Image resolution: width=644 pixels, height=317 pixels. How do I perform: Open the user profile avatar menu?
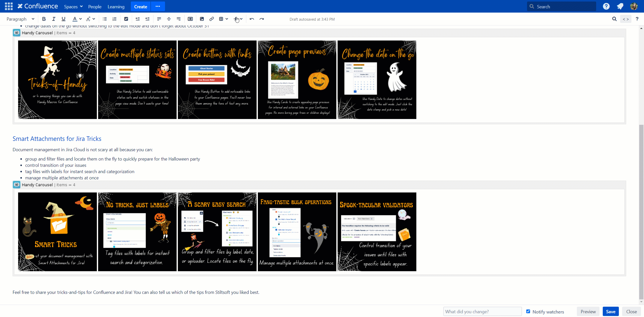point(634,6)
